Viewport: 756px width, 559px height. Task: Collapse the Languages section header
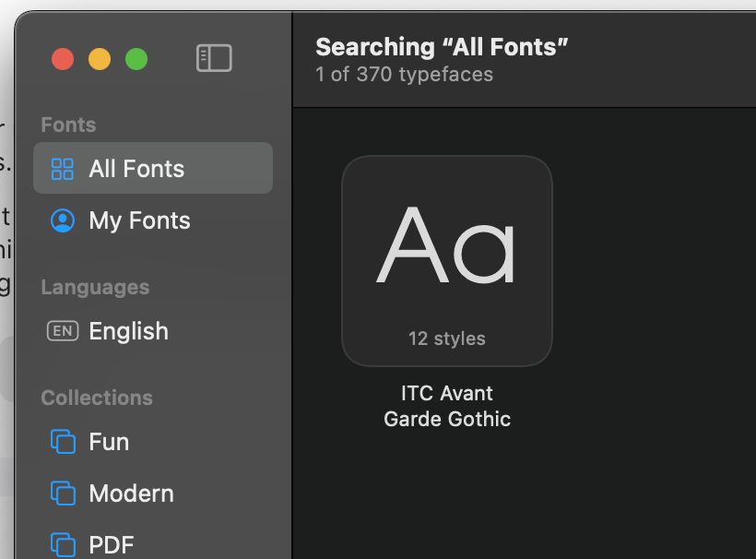coord(95,287)
